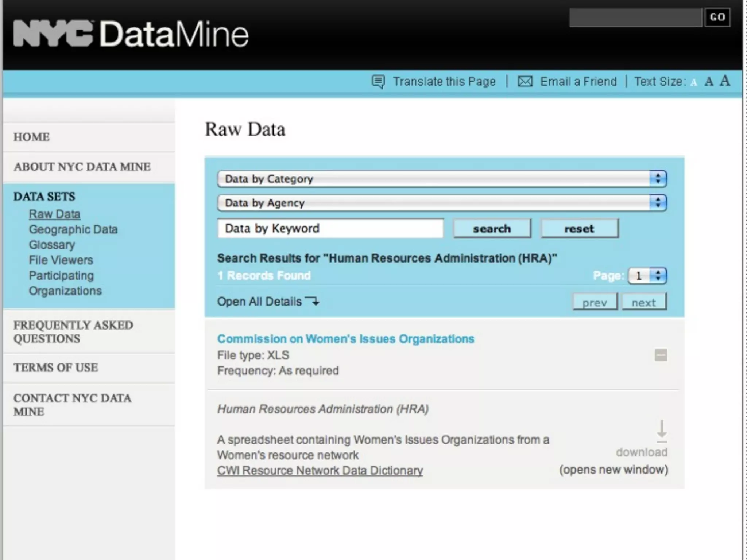Click the search button
The image size is (747, 560).
pyautogui.click(x=492, y=229)
